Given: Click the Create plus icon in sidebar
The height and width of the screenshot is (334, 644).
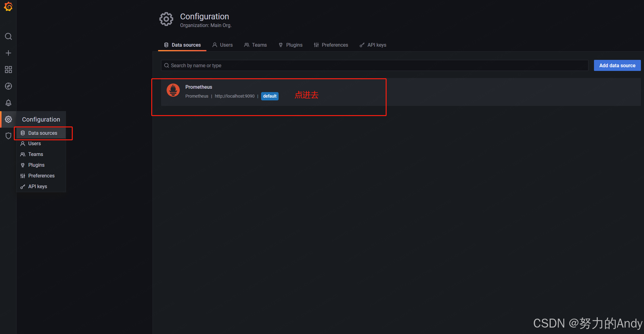Looking at the screenshot, I should click(8, 53).
